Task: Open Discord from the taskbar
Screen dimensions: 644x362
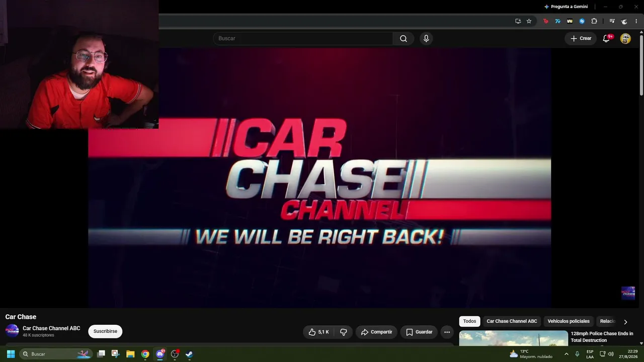Action: pyautogui.click(x=160, y=354)
